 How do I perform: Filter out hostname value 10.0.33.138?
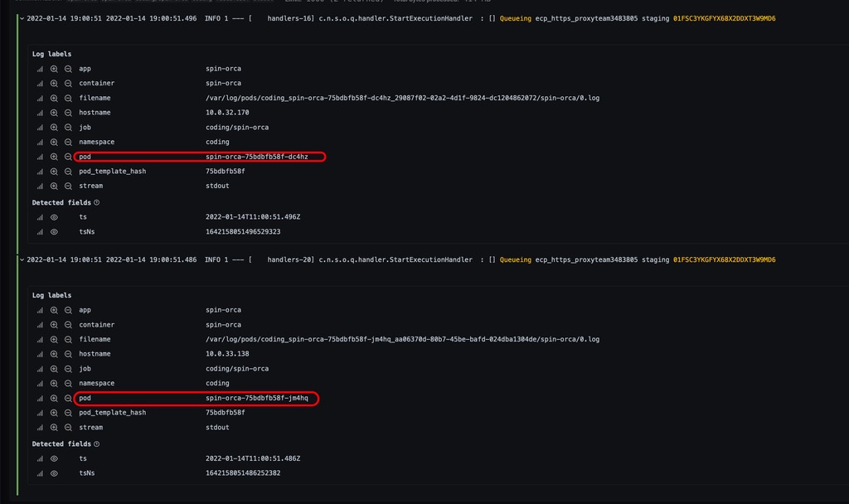(68, 354)
